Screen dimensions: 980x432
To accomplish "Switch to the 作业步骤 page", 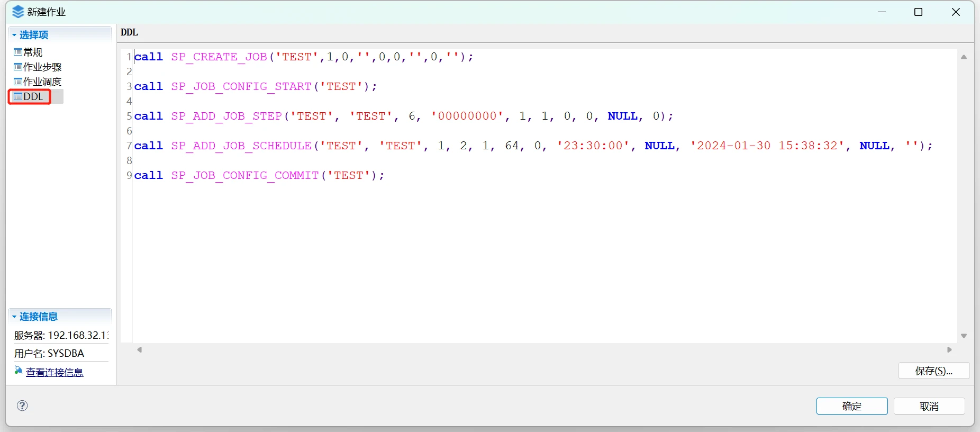I will click(x=42, y=67).
